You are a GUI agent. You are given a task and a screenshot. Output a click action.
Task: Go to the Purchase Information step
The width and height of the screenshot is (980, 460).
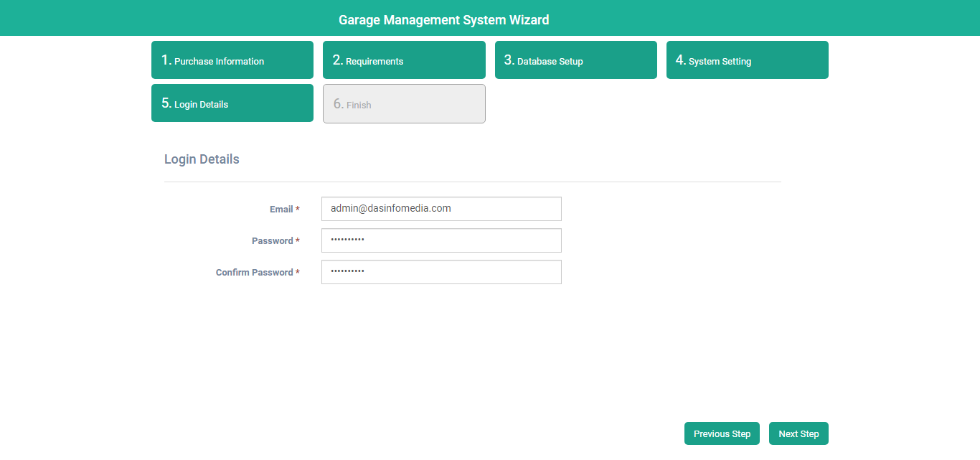232,60
